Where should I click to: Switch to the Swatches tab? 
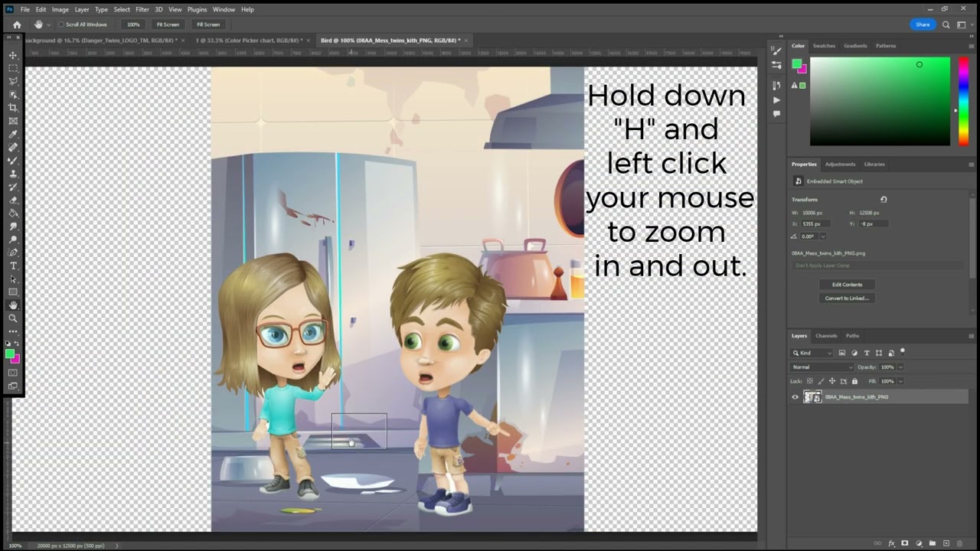pyautogui.click(x=824, y=46)
